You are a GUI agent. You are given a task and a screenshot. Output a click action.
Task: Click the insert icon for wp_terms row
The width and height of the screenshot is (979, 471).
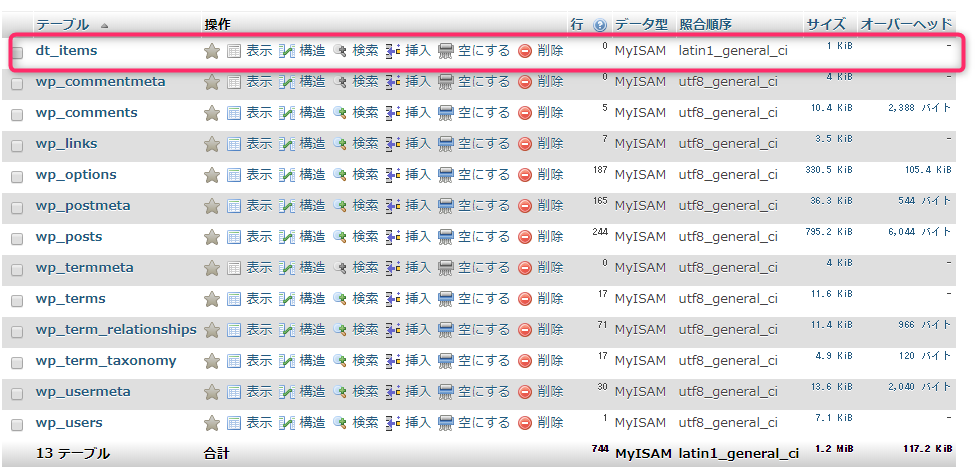point(393,299)
